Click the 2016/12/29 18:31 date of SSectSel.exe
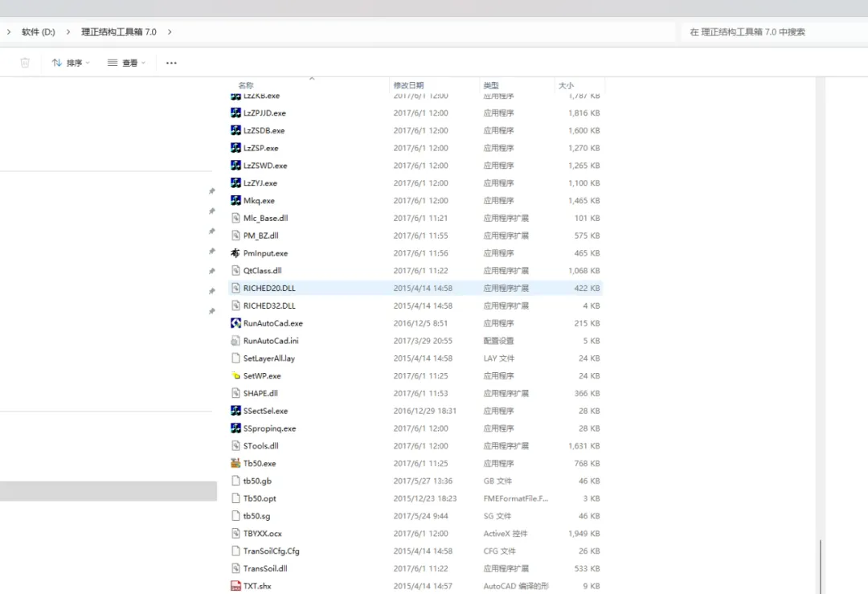 (x=425, y=411)
